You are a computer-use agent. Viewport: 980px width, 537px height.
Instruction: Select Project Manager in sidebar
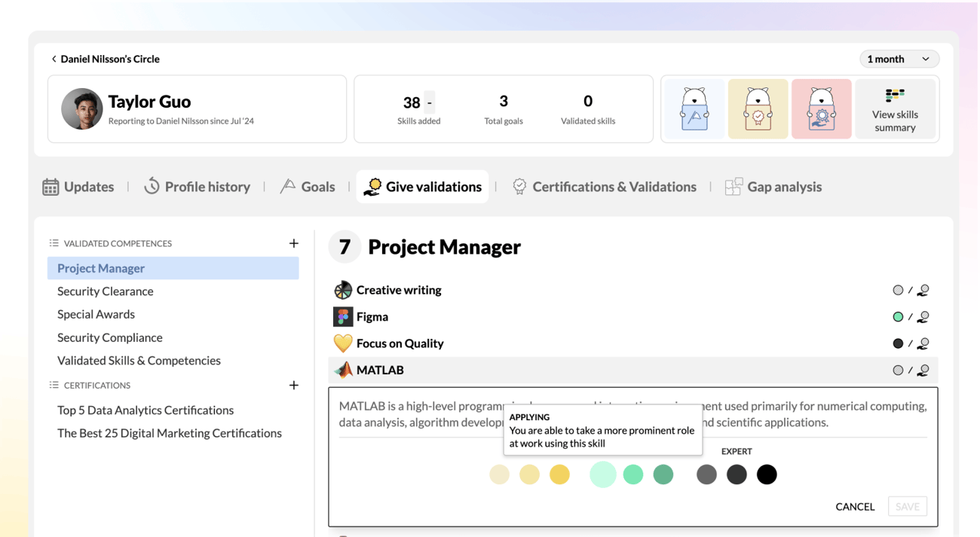(x=173, y=268)
